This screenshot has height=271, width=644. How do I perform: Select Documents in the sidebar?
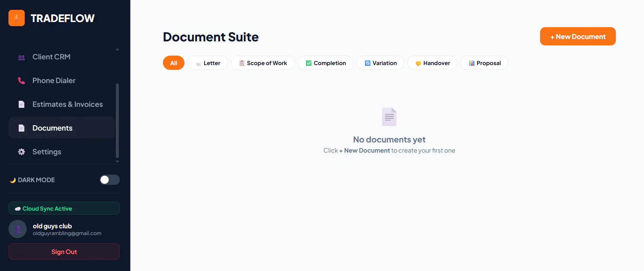click(x=62, y=128)
